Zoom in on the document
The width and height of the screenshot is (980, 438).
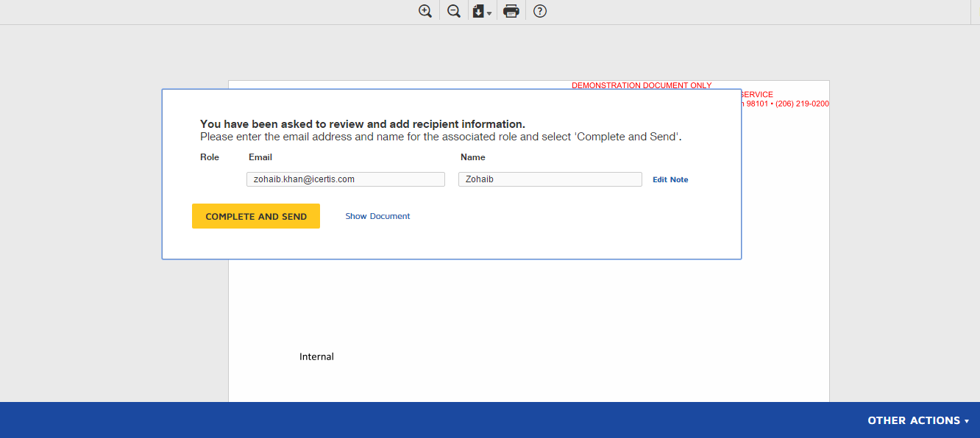tap(425, 11)
